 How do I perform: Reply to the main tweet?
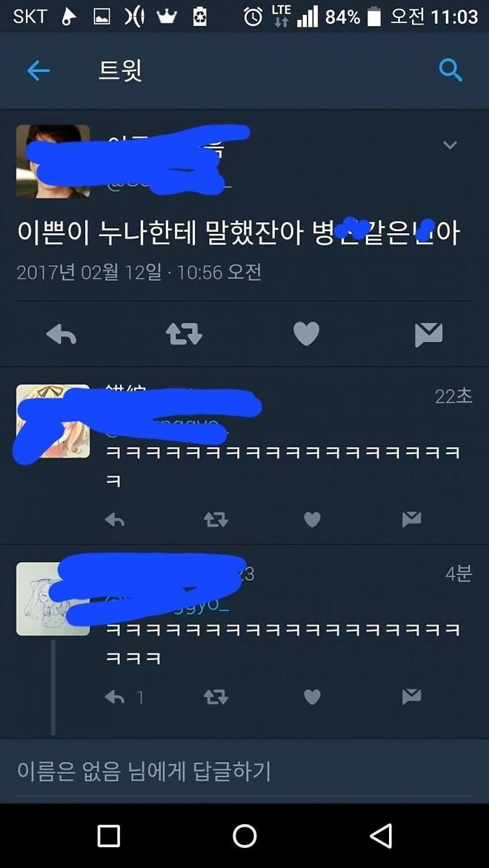(61, 334)
